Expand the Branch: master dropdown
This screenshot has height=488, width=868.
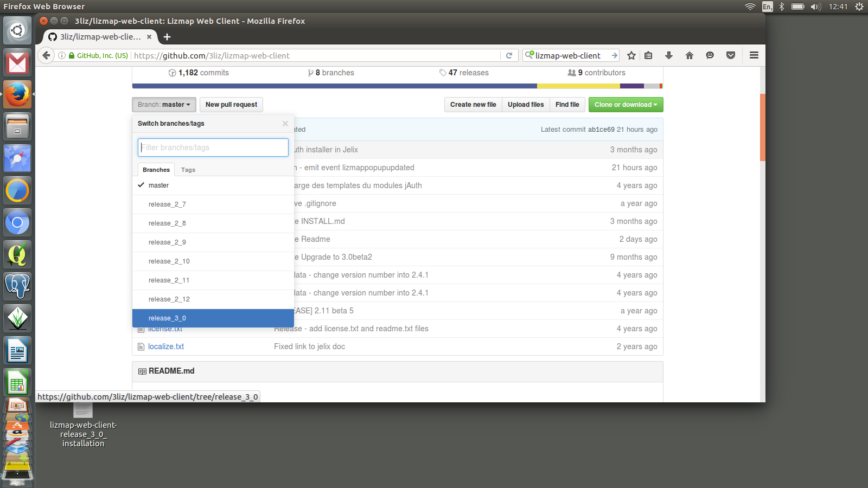[x=163, y=104]
